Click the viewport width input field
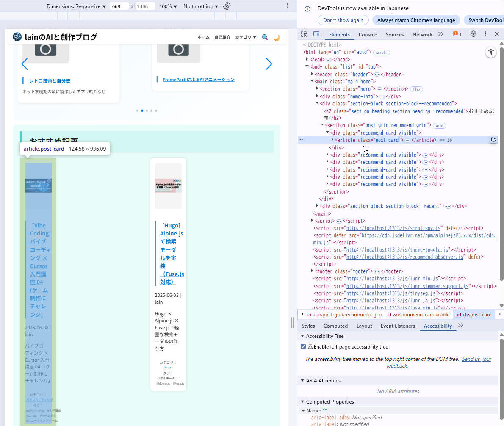The height and width of the screenshot is (426, 504). pos(119,6)
